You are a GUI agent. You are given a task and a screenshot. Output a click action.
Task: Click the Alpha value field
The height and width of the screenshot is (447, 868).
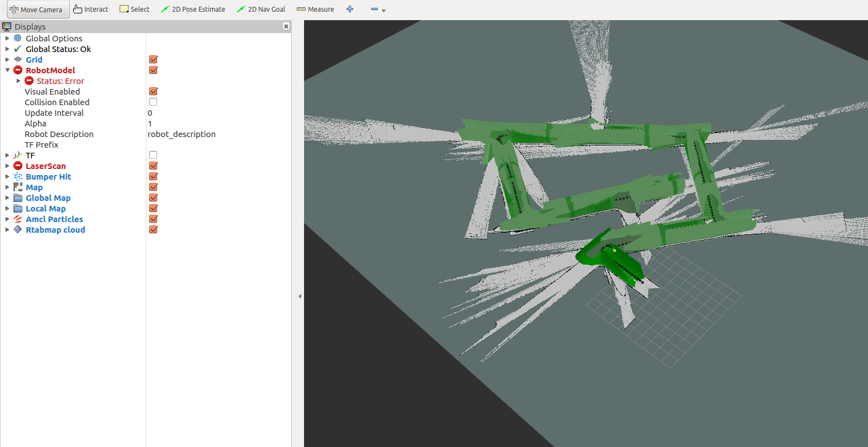(x=218, y=124)
